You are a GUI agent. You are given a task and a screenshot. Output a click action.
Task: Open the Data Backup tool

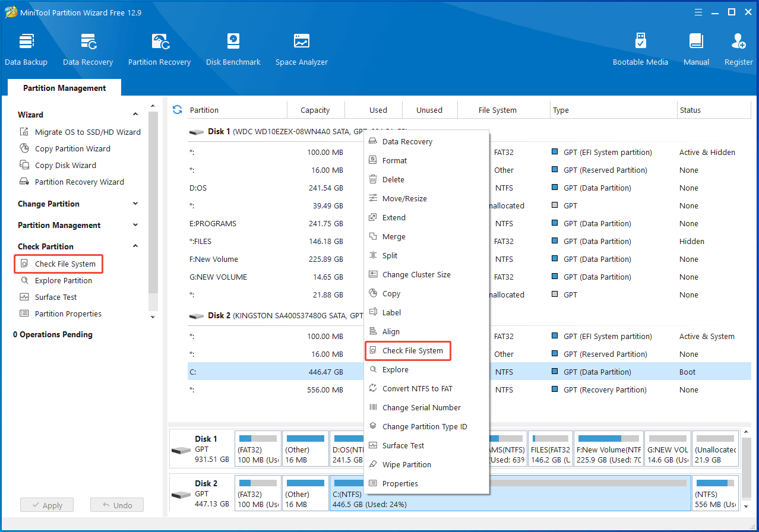click(x=26, y=49)
